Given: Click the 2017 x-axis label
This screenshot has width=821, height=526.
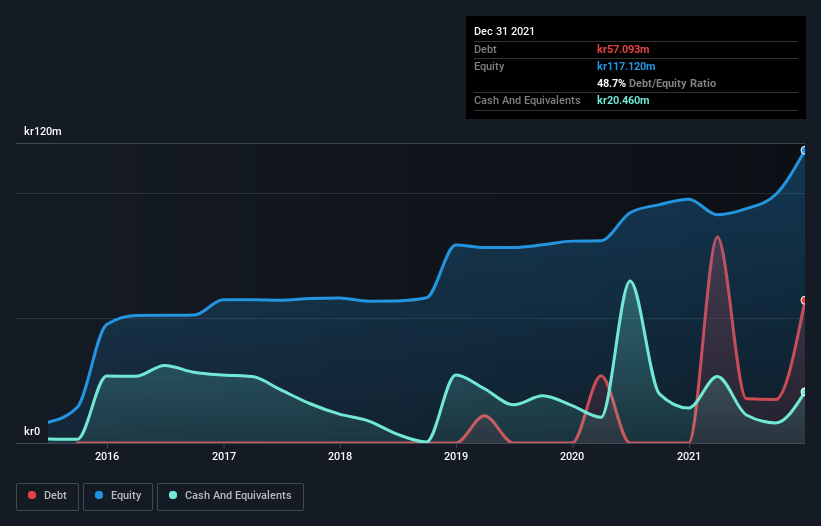Looking at the screenshot, I should click(224, 456).
